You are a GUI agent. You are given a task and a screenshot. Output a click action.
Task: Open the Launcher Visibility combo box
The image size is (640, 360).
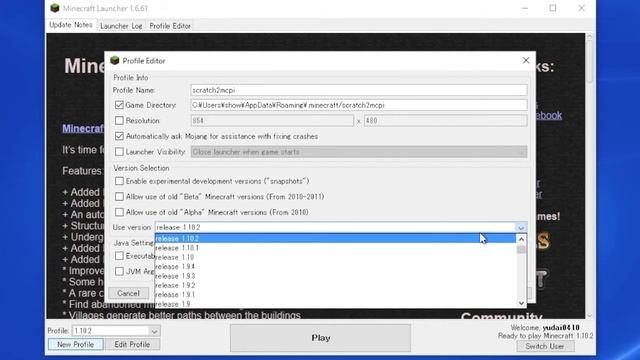click(x=359, y=152)
